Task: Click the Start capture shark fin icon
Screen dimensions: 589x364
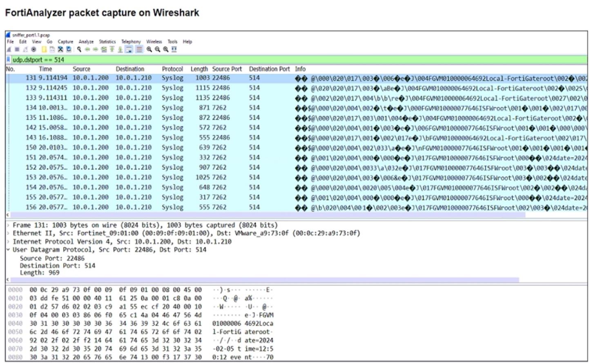Action: (x=9, y=49)
